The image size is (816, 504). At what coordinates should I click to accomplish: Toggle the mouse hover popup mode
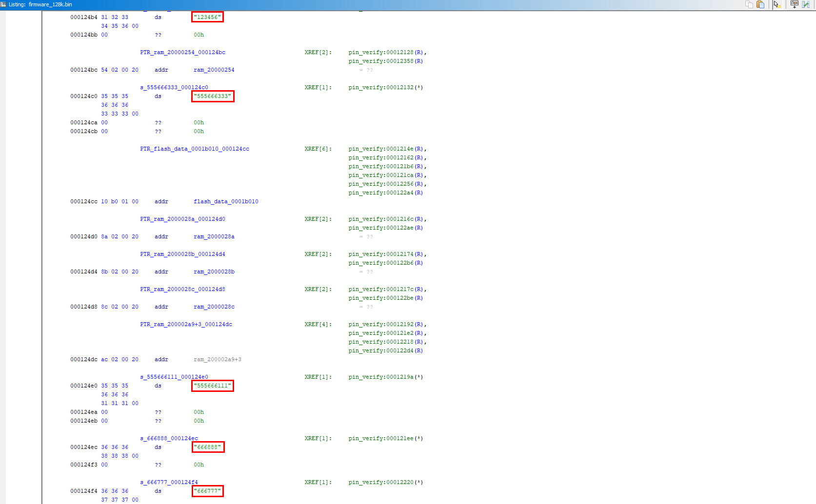(777, 4)
